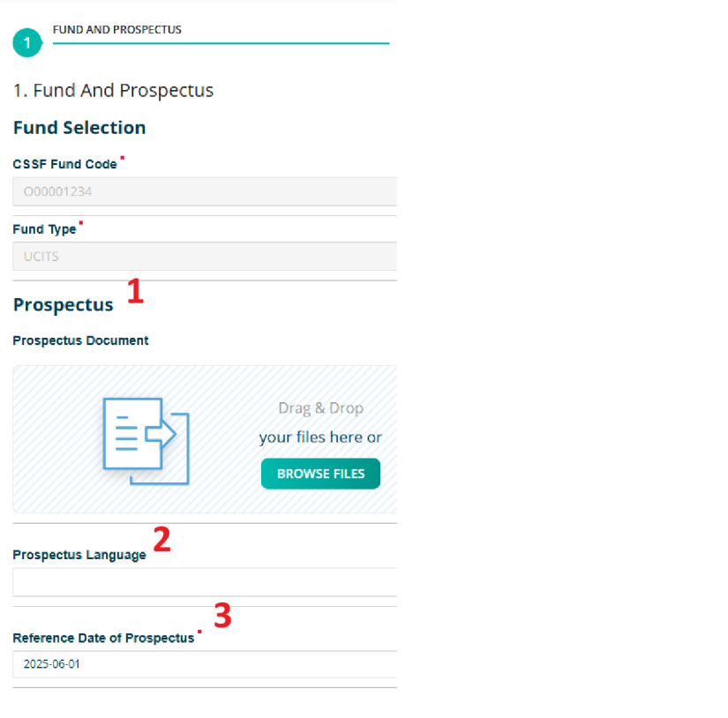
Task: Click the required marker next to Fund Type
Action: click(80, 224)
